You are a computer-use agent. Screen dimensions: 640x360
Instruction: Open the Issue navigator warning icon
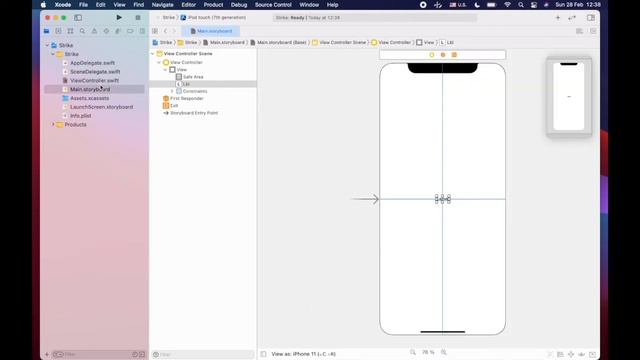(x=94, y=31)
